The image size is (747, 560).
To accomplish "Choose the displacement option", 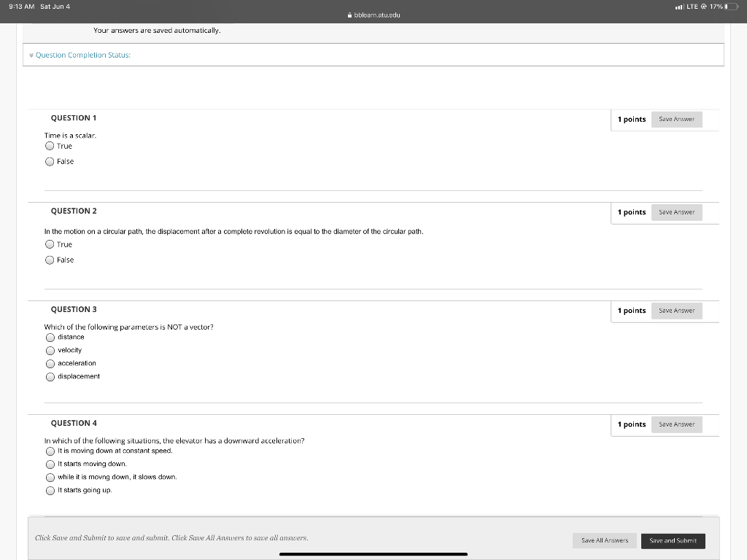I will point(50,377).
